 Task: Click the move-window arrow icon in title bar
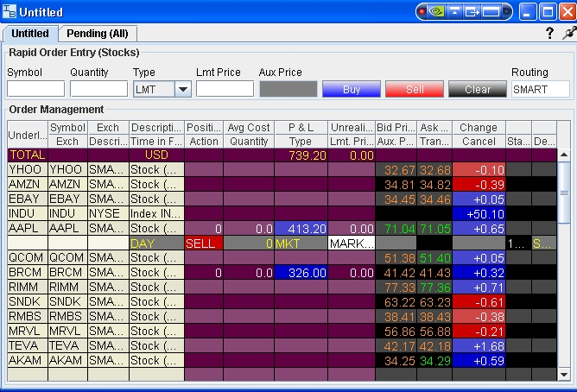click(x=472, y=12)
